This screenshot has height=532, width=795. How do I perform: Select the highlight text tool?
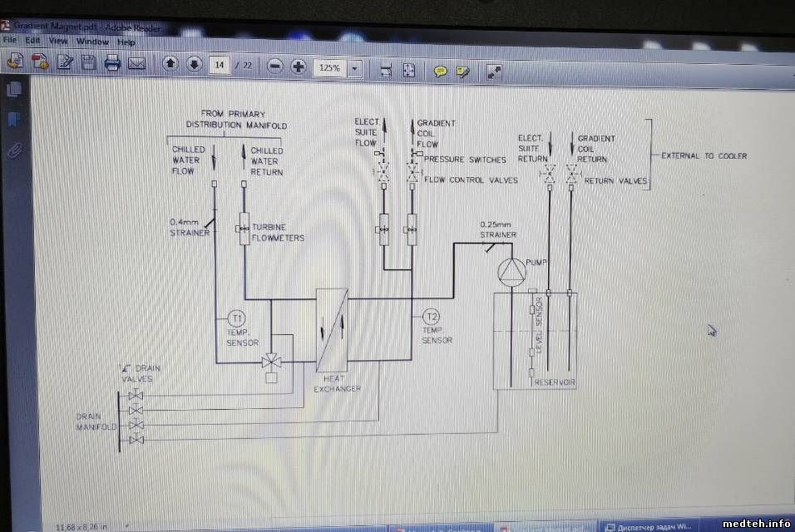pyautogui.click(x=463, y=71)
